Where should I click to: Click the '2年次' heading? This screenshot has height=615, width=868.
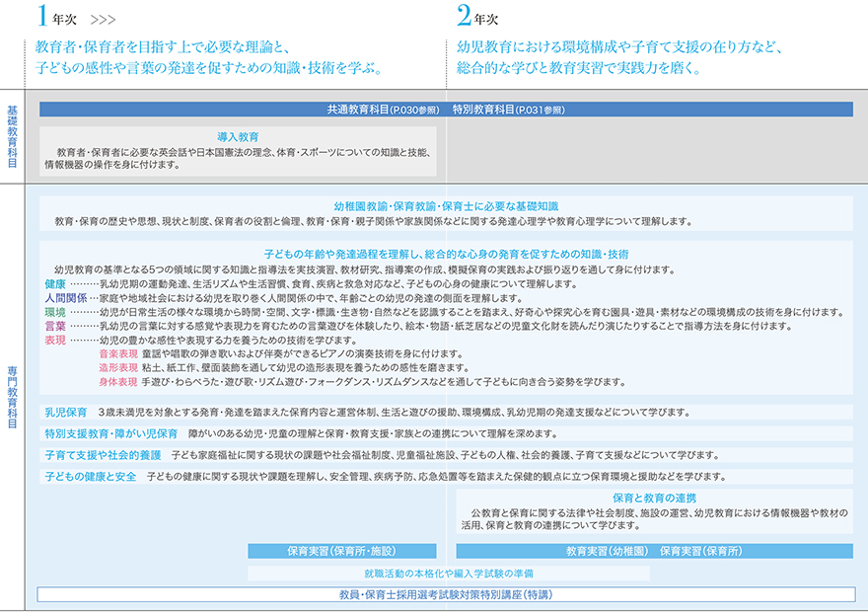point(477,16)
